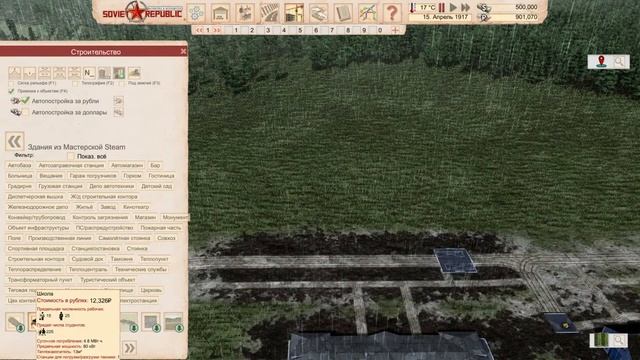This screenshot has height=360, width=640.
Task: Click the thermometer temperature icon
Action: pyautogui.click(x=413, y=7)
